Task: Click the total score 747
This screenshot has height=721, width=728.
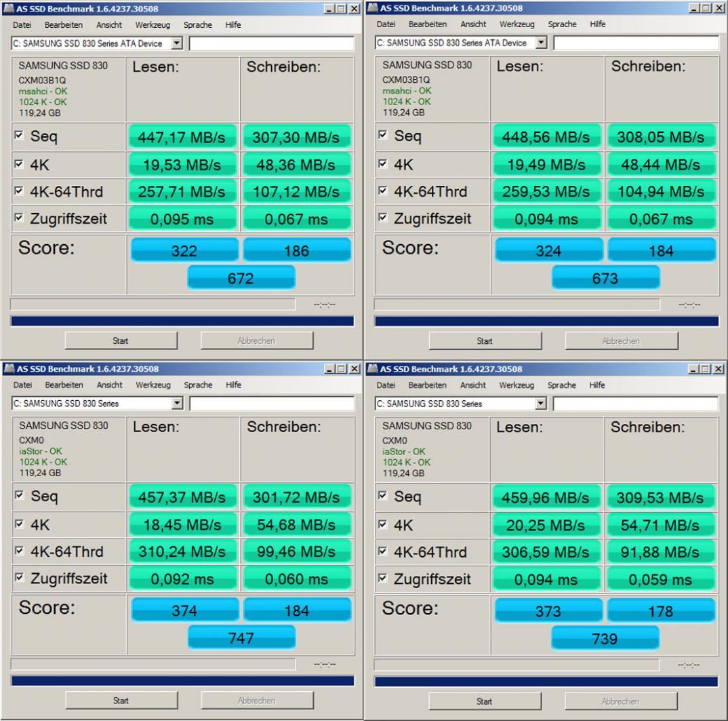Action: (x=241, y=638)
